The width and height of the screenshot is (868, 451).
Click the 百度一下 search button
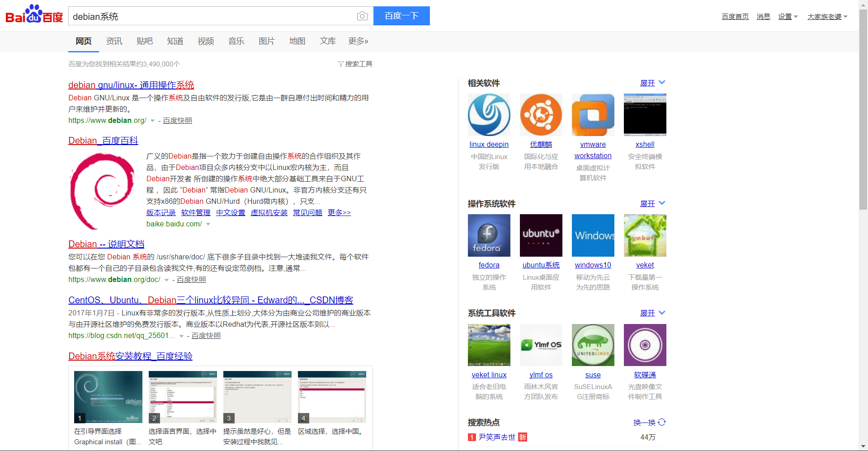(401, 16)
